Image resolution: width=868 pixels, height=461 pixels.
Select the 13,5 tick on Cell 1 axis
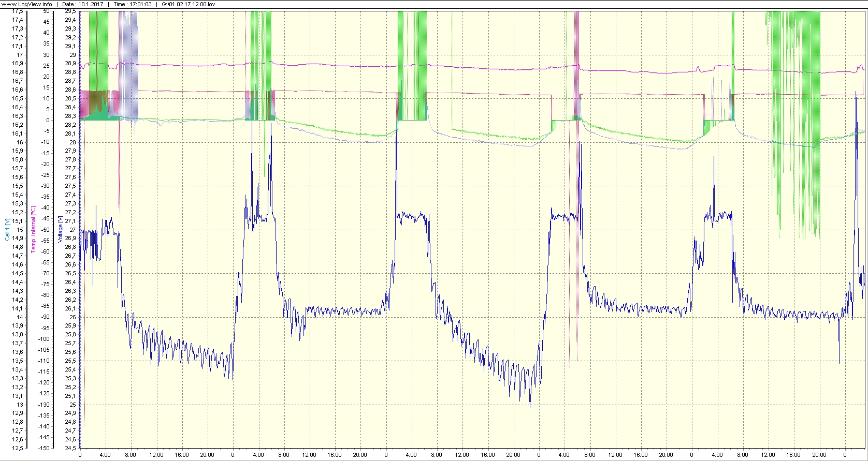click(x=18, y=361)
